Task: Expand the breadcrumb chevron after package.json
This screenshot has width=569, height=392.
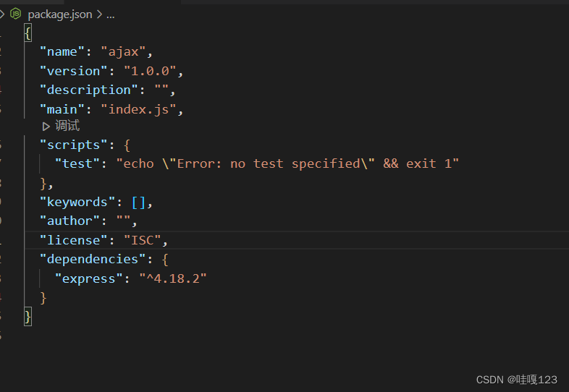Action: [99, 14]
